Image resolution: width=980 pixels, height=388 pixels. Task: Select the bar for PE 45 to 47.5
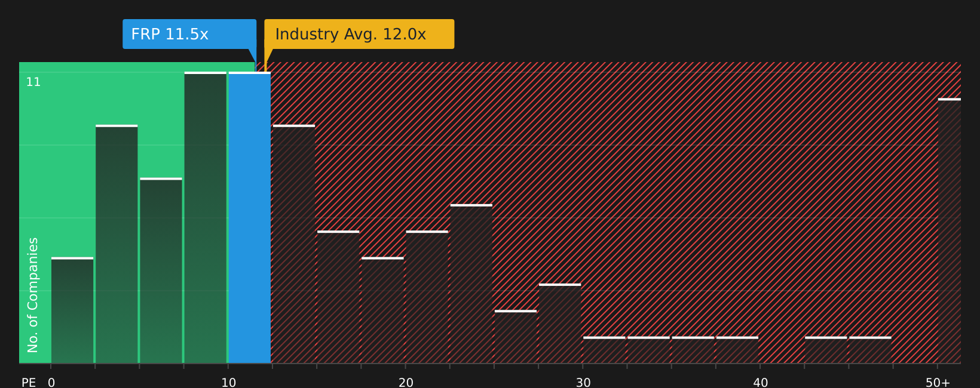(x=870, y=350)
